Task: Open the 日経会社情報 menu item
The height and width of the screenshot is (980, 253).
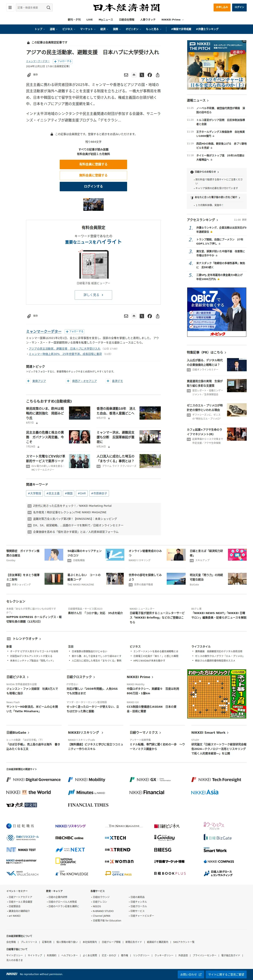Action: 126,20
